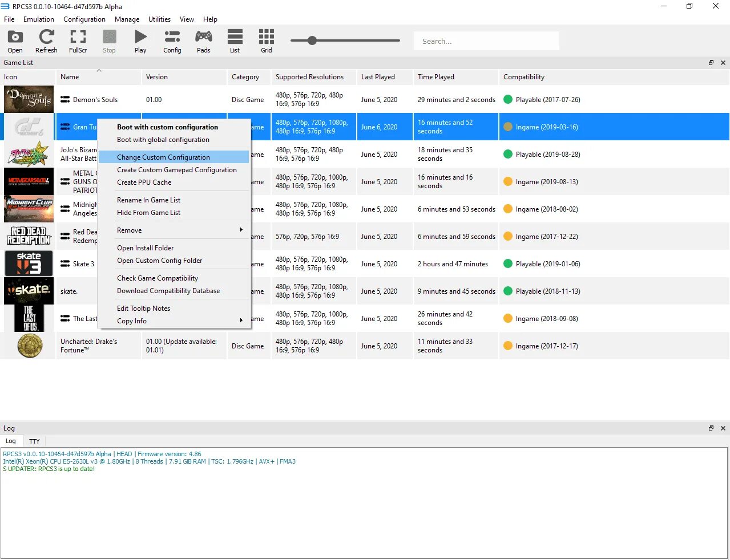Choose Download Compatibility Database
Image resolution: width=730 pixels, height=560 pixels.
[x=174, y=291]
